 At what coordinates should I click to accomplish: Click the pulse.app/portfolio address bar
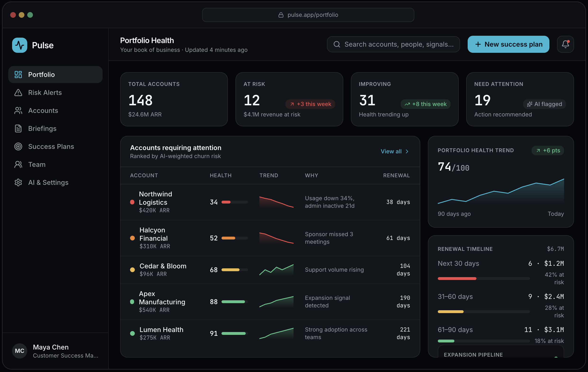pos(308,15)
